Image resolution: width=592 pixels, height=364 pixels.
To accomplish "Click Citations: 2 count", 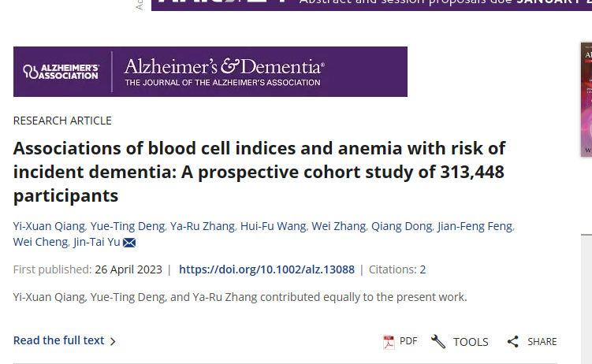I will [397, 269].
